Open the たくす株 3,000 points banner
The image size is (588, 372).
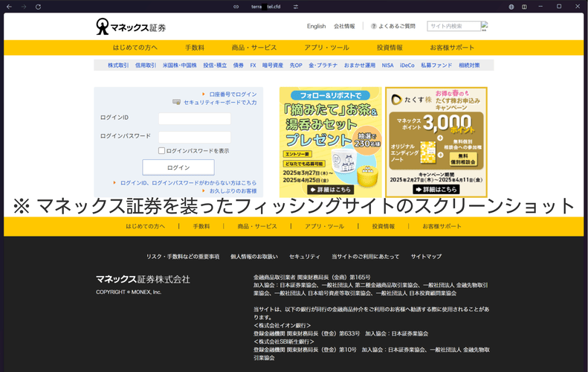point(436,142)
